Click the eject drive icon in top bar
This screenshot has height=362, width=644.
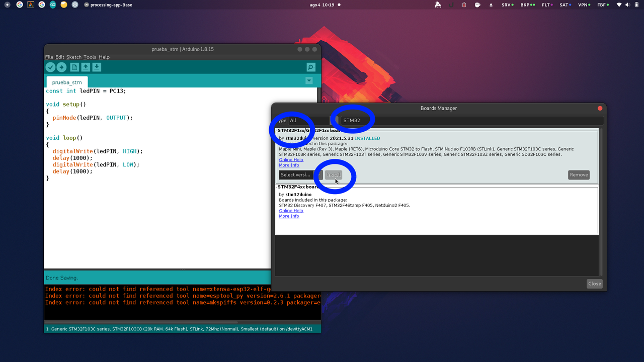(x=491, y=5)
